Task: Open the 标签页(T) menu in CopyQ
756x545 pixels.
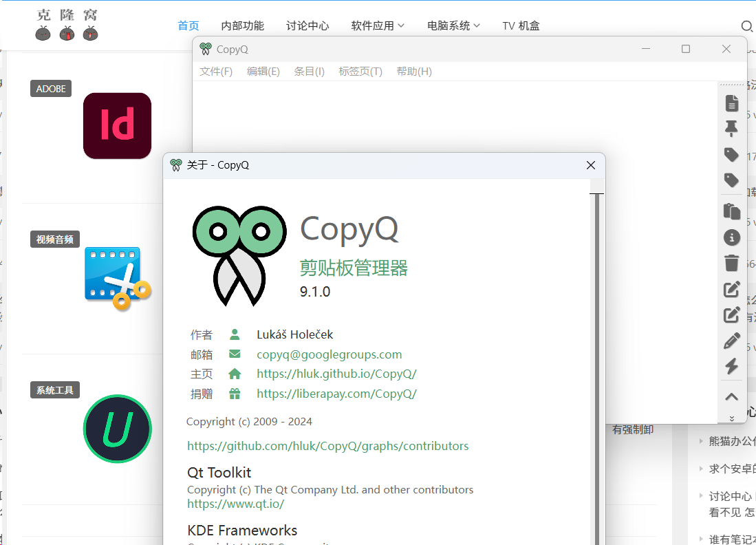Action: click(x=360, y=72)
